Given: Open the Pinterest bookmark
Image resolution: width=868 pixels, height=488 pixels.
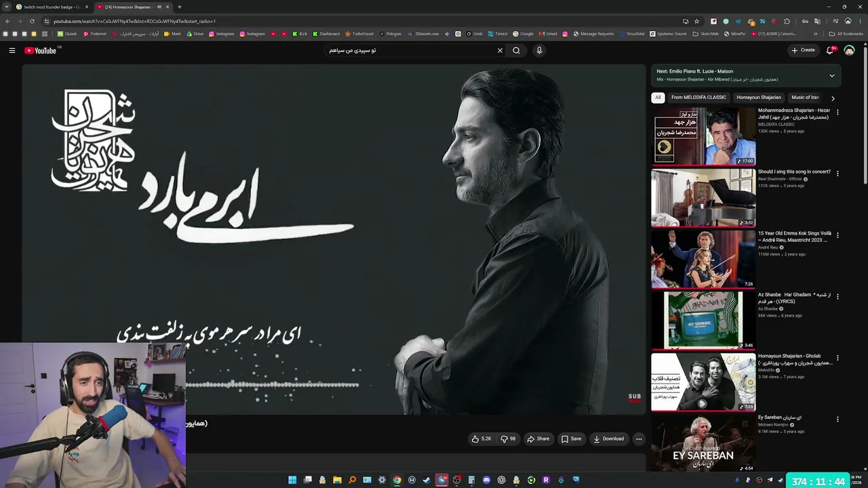Looking at the screenshot, I should tap(95, 34).
